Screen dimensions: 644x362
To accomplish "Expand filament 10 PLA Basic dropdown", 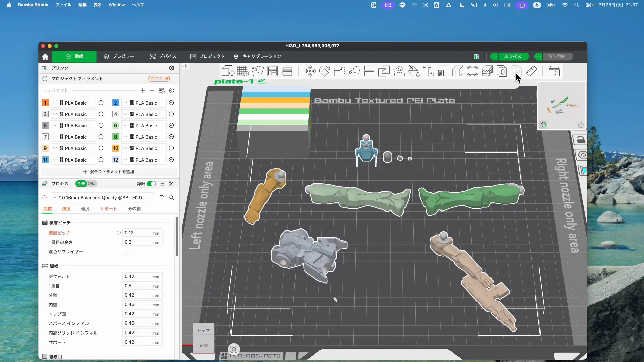I will coord(125,148).
